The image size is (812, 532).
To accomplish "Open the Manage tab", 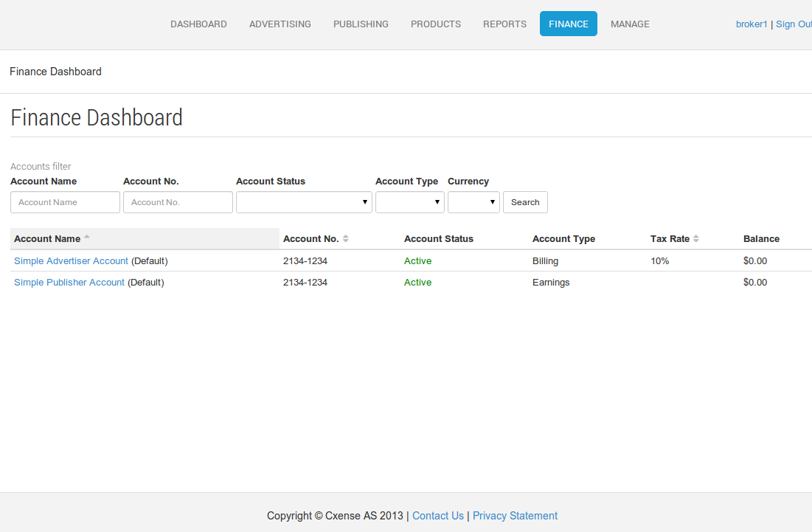I will click(x=630, y=24).
